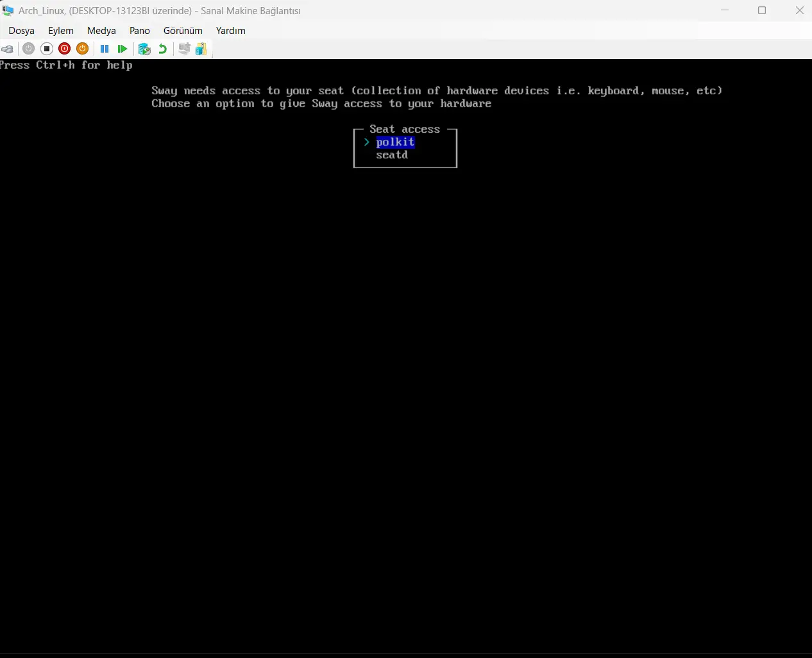812x658 pixels.
Task: Send Ctrl+Alt+Del via toolbar icon
Action: click(8, 49)
